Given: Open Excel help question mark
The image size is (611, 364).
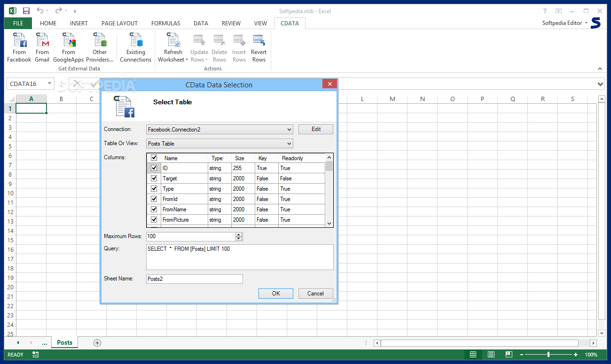Looking at the screenshot, I should pos(545,11).
